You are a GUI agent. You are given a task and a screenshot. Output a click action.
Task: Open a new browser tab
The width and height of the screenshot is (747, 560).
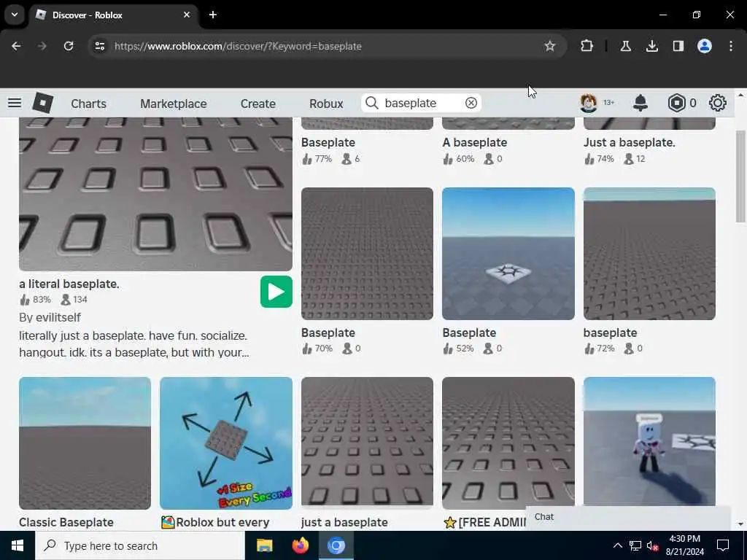point(213,15)
